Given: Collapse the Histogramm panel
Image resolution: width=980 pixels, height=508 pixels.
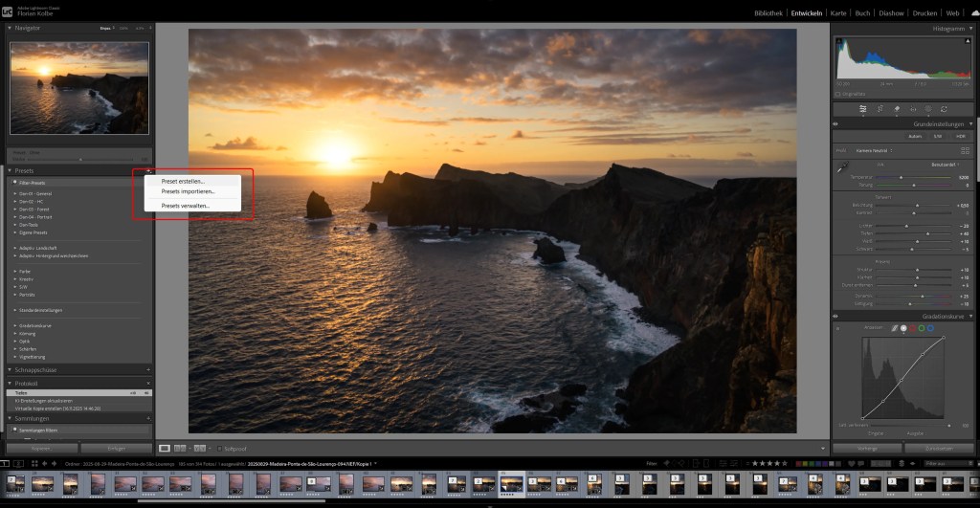Looking at the screenshot, I should click(x=970, y=29).
